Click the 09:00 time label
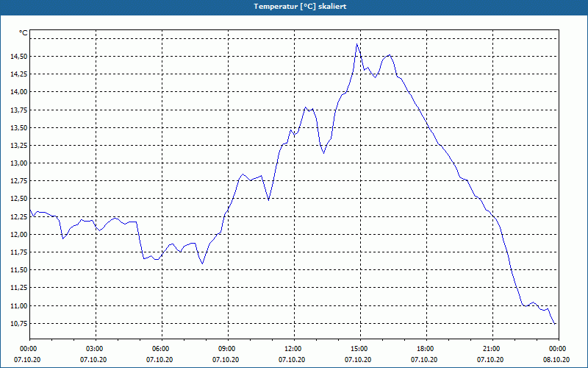 (228, 349)
